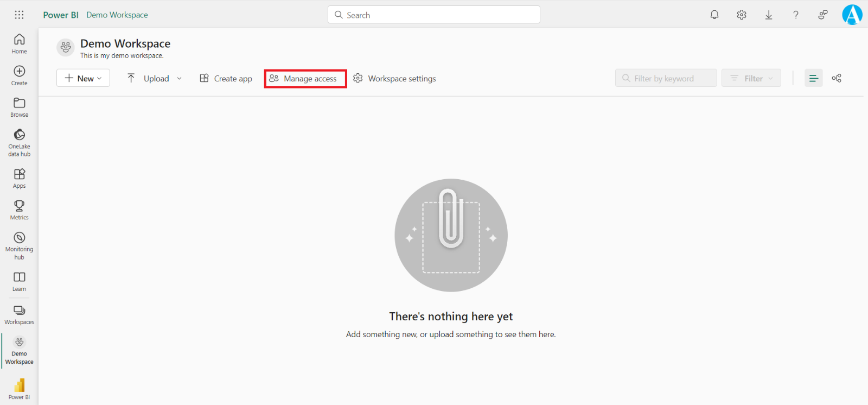This screenshot has height=405, width=868.
Task: Switch to list view
Action: [x=813, y=78]
